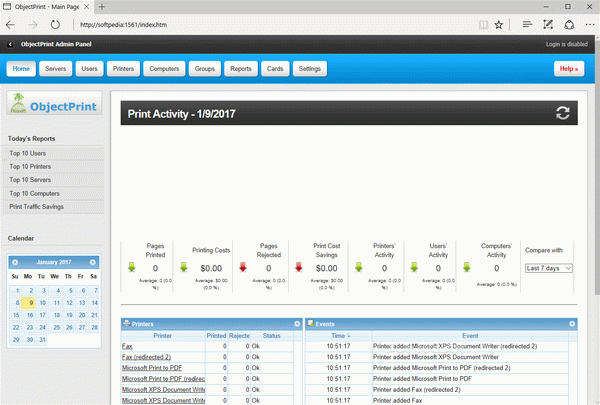Viewport: 600px width, 405px height.
Task: Sort printers by Printer column header
Action: (x=163, y=336)
